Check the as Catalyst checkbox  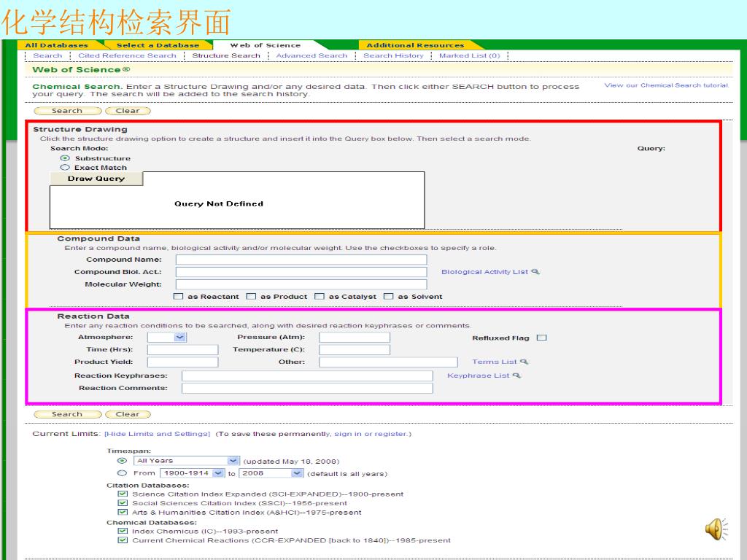(320, 297)
